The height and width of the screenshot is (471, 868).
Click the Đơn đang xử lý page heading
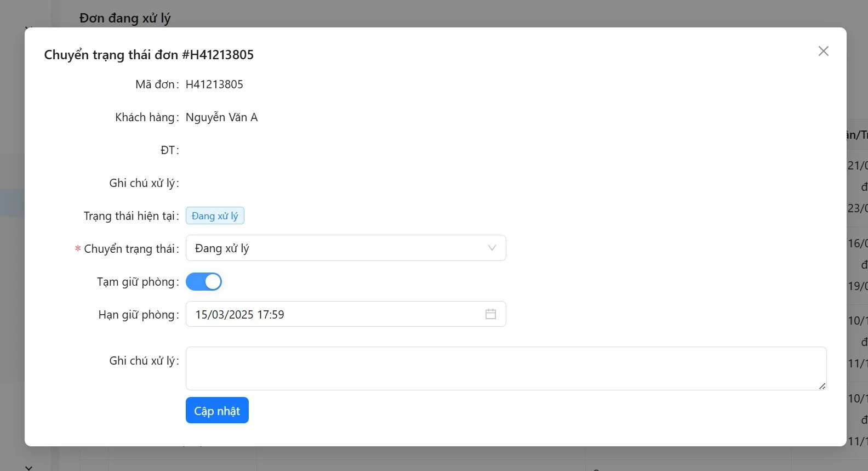point(125,18)
